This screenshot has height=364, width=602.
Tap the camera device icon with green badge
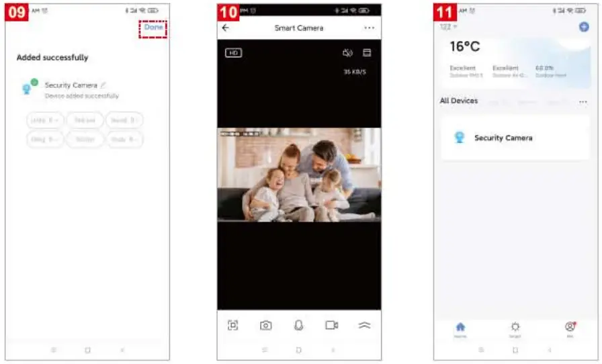click(x=30, y=87)
